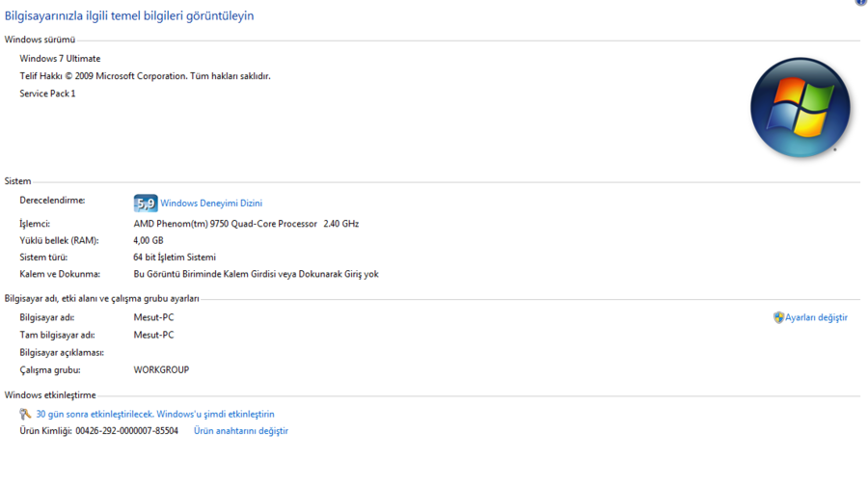The width and height of the screenshot is (868, 488).
Task: Click the 4,00 GB installed memory value
Action: (x=149, y=241)
